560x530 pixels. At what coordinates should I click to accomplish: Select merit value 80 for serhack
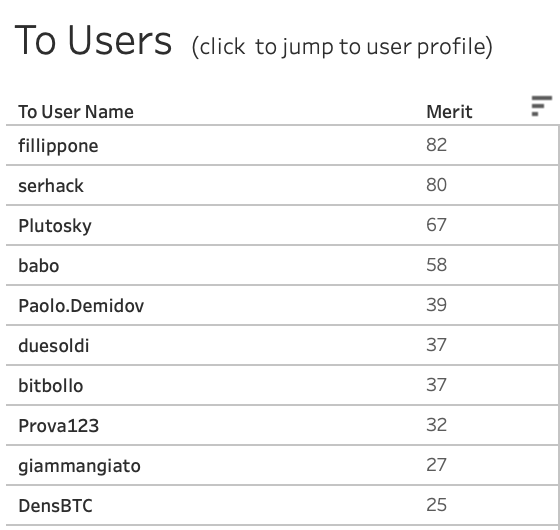[x=436, y=185]
